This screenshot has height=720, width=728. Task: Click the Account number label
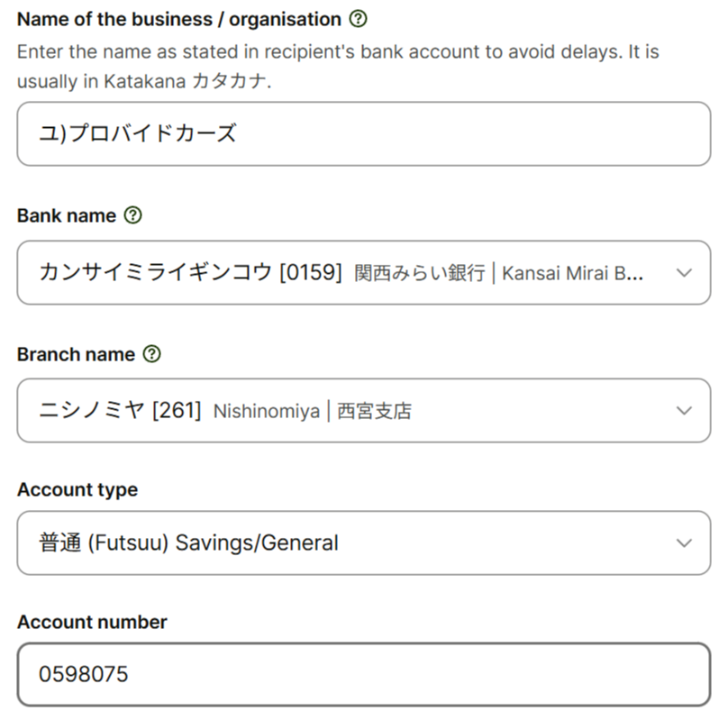pyautogui.click(x=92, y=622)
